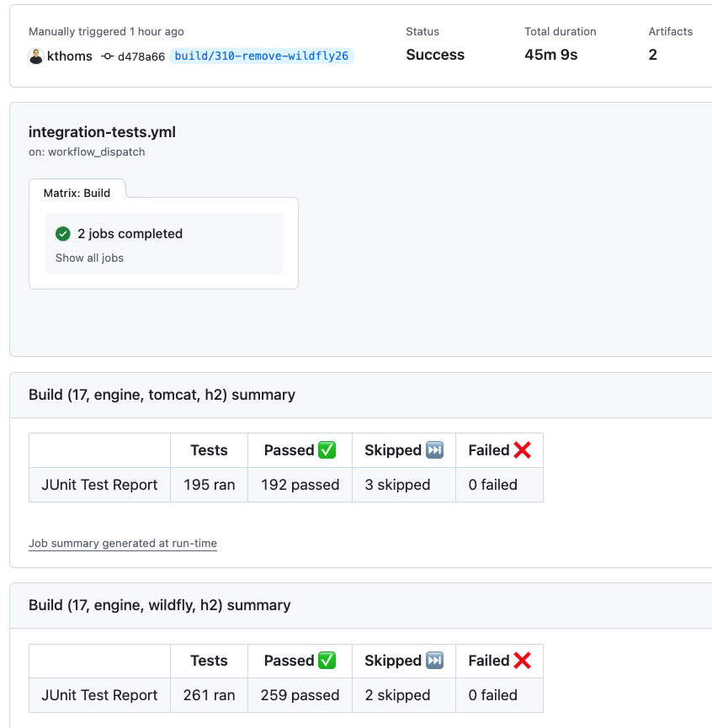Open commit d478a66

[141, 56]
